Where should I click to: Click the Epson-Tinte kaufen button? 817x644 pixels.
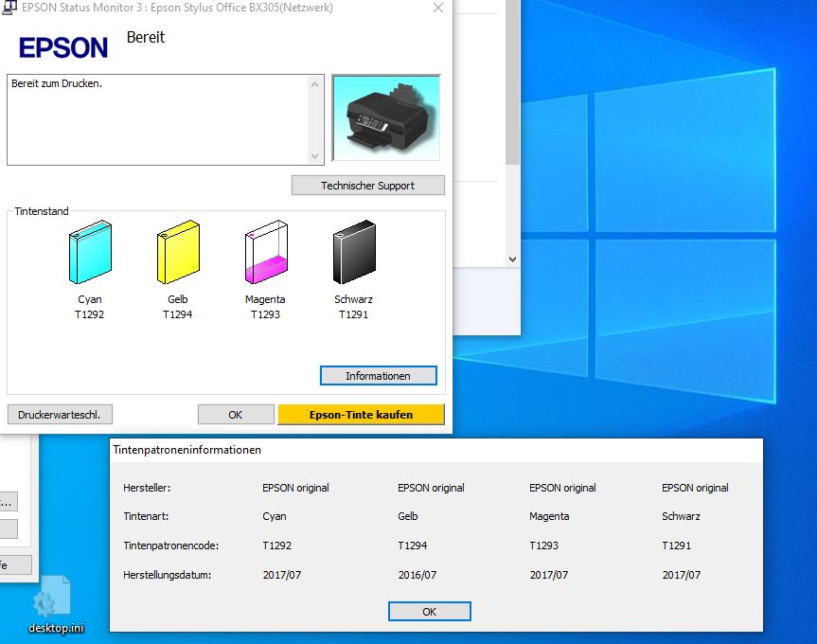tap(361, 415)
